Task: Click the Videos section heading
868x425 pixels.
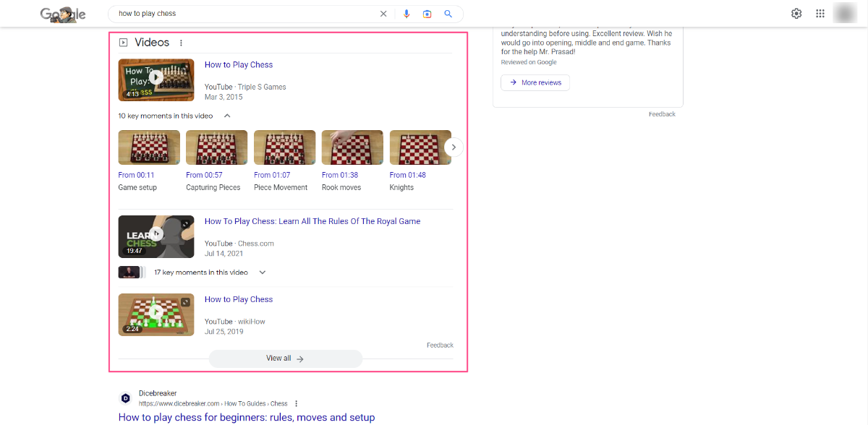Action: click(x=152, y=43)
